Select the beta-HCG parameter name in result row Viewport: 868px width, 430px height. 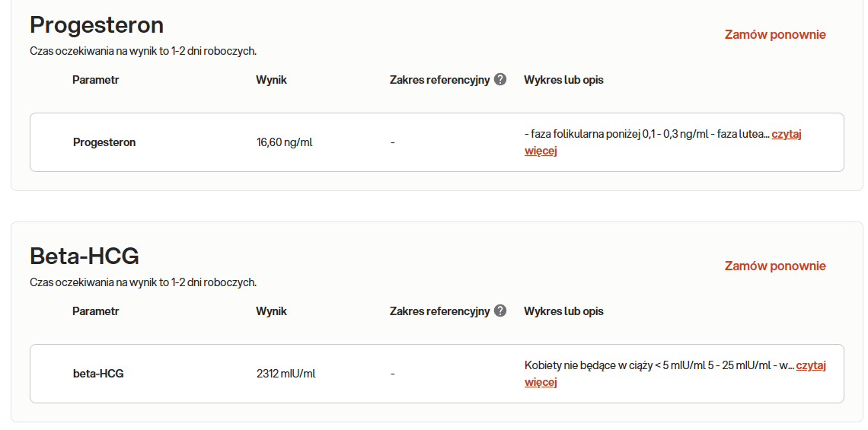pos(98,374)
